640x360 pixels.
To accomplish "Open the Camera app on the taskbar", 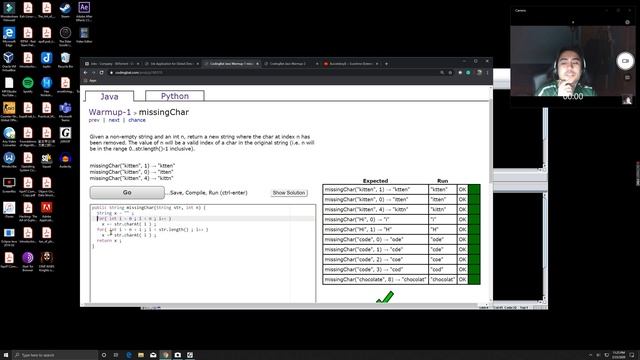I will pos(178,355).
